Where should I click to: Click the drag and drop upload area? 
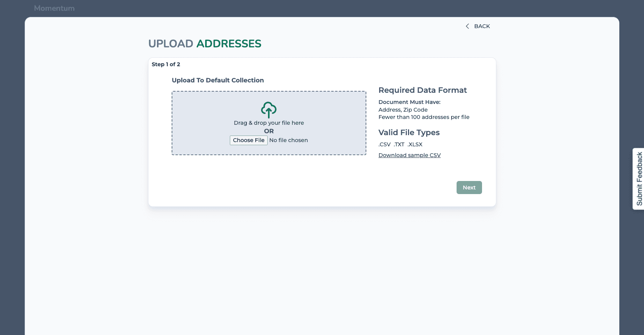269,123
